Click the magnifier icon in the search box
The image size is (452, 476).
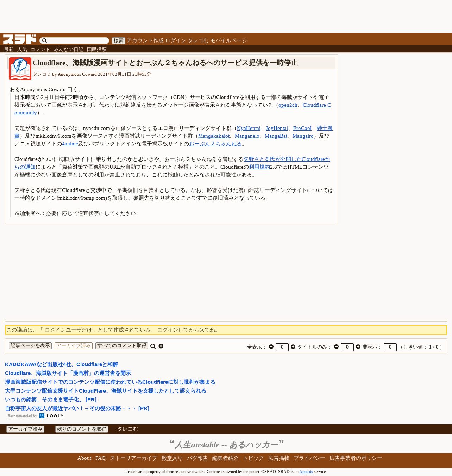point(45,41)
